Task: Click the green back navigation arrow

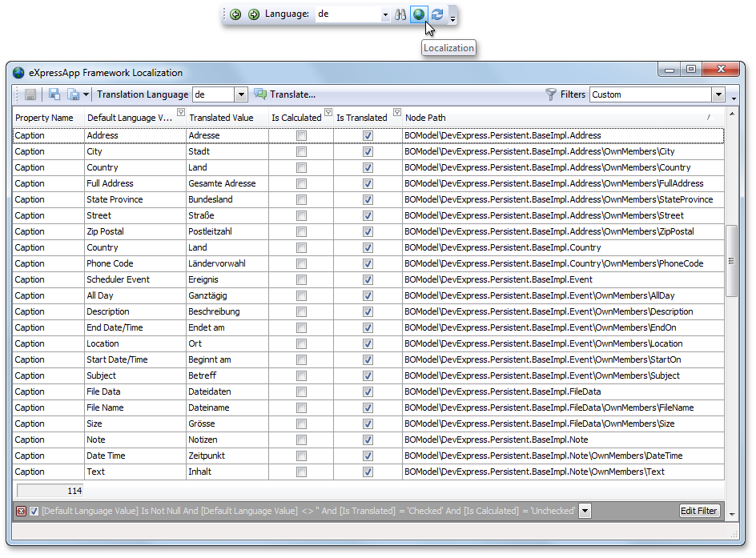Action: (235, 14)
